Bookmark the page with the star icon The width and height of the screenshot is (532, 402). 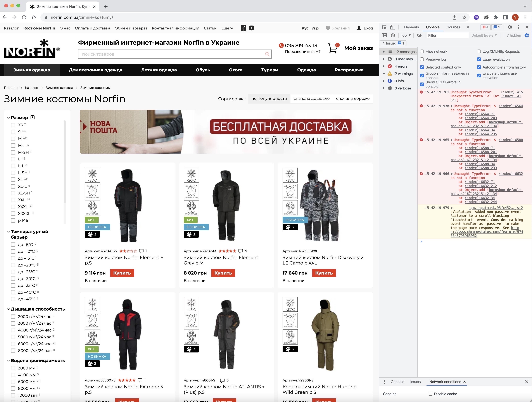click(x=464, y=17)
